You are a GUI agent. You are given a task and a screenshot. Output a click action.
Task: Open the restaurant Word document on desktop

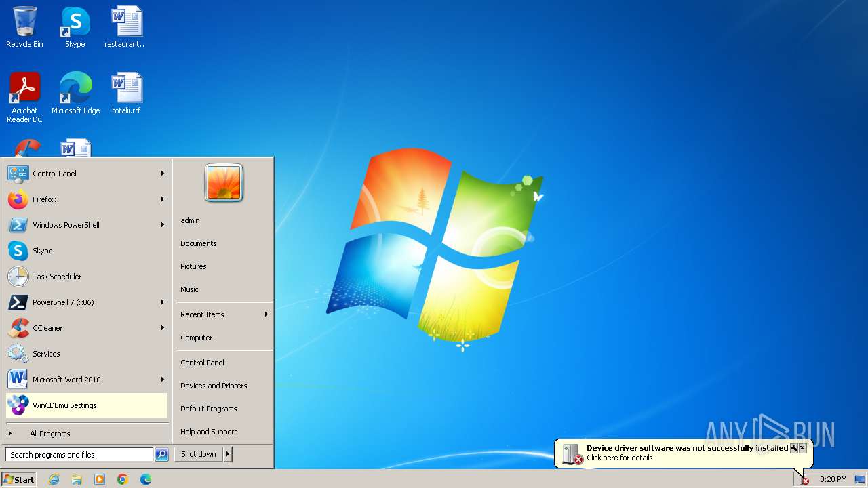coord(126,27)
